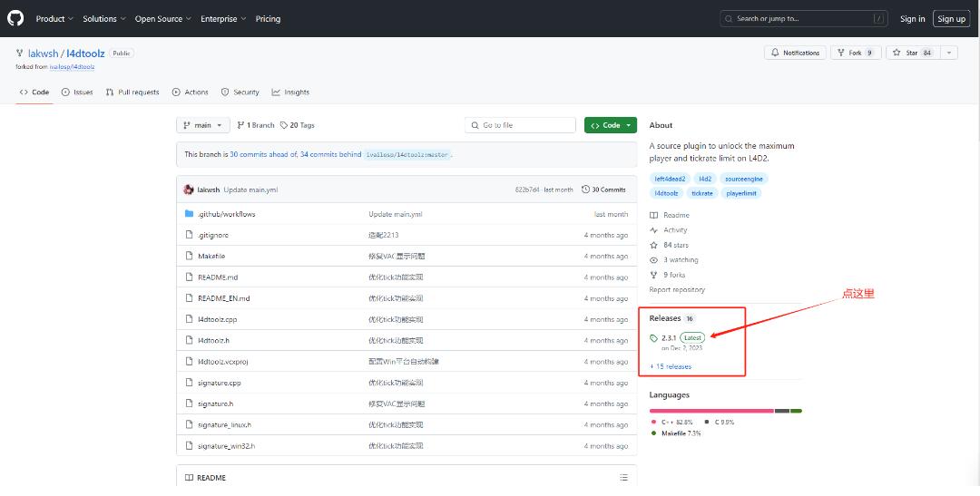Screen dimensions: 980x496
Task: Open the Activity link in About
Action: (668, 230)
